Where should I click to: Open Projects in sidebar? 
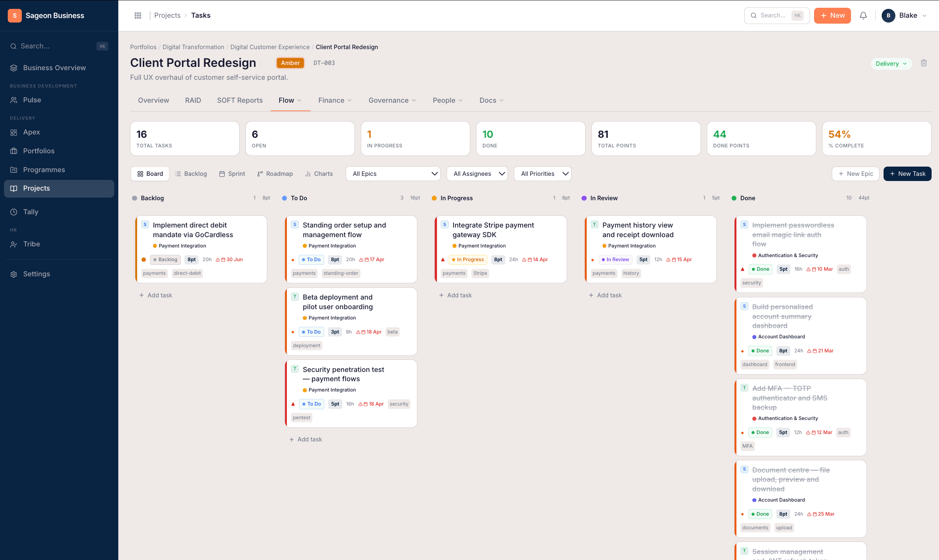click(x=59, y=188)
